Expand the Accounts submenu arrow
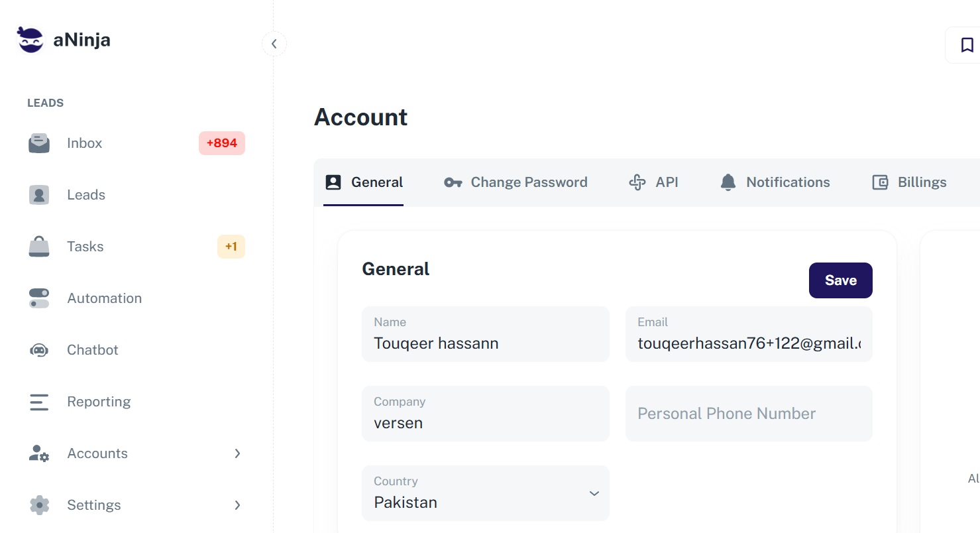The image size is (980, 533). (237, 453)
